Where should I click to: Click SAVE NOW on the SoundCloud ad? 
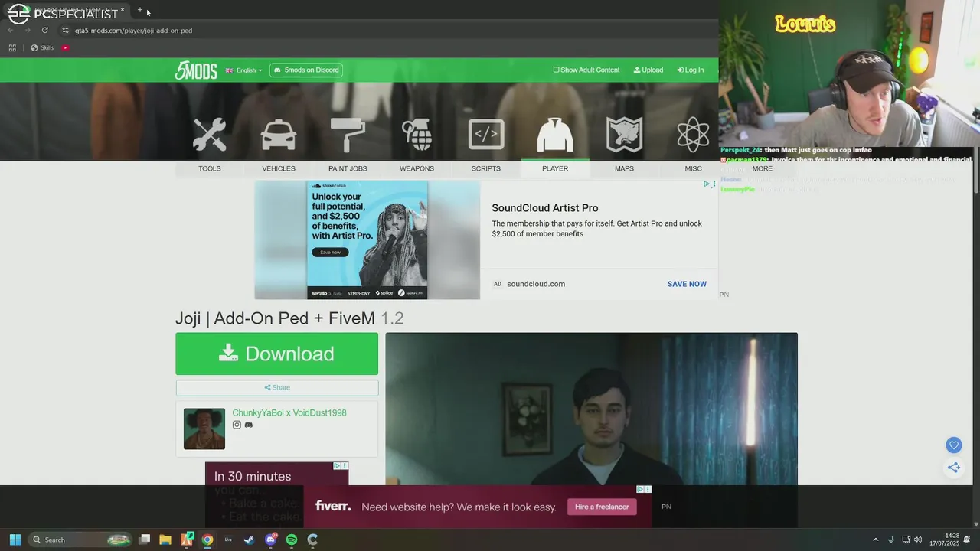click(x=687, y=284)
